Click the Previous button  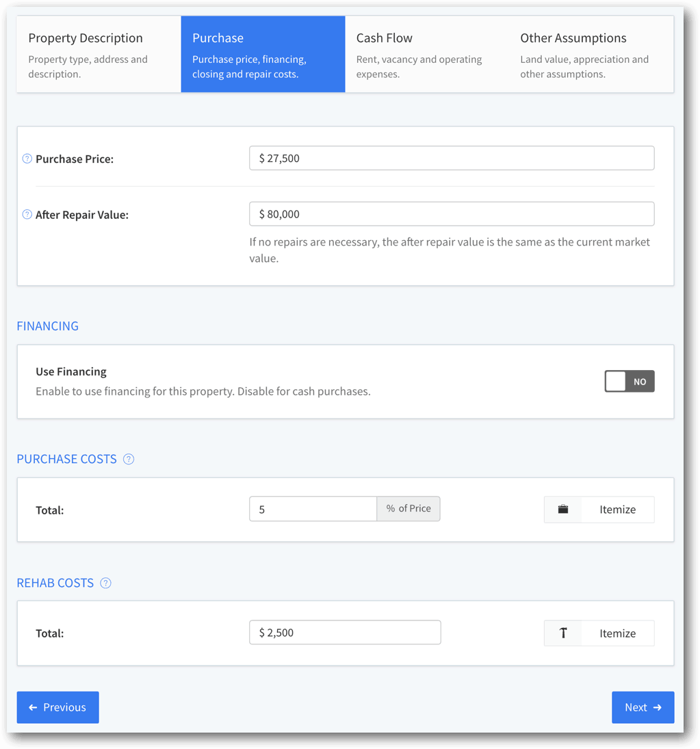[57, 707]
